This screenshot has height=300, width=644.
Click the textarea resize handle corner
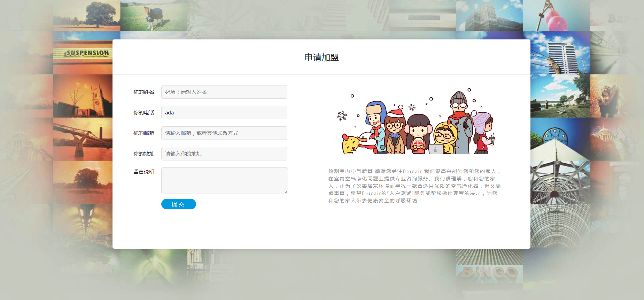[286, 192]
